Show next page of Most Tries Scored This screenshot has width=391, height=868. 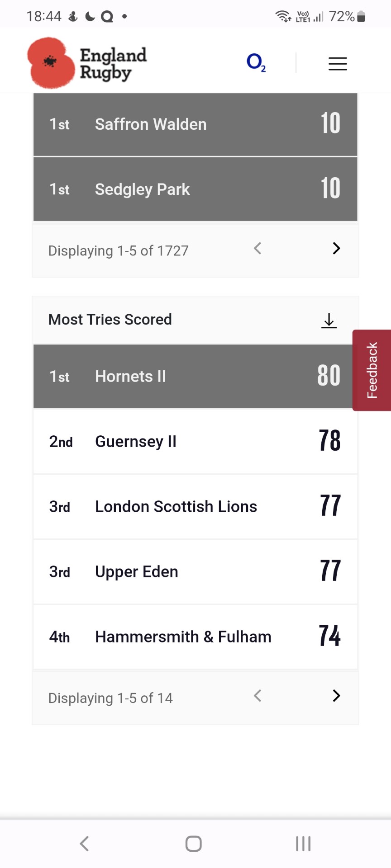tap(336, 696)
